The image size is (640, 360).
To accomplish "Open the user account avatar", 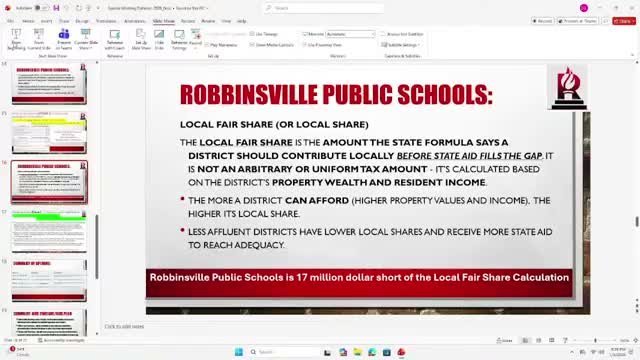I will click(584, 8).
